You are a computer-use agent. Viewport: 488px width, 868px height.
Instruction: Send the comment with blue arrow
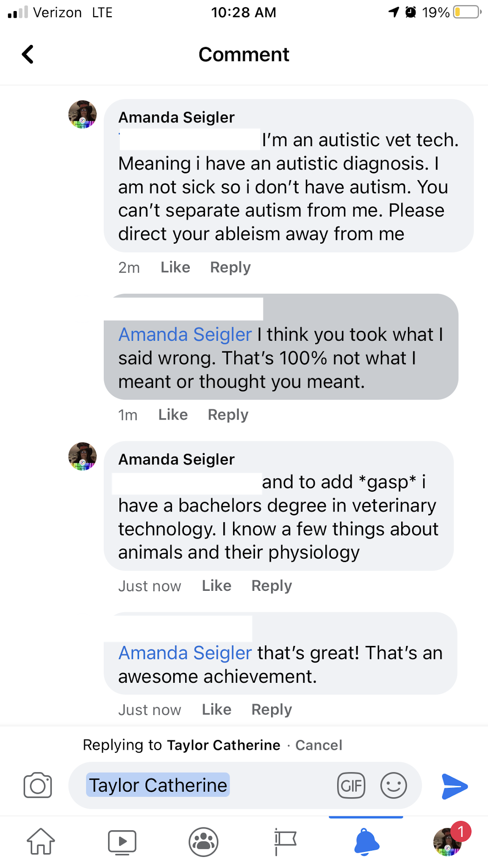coord(454,786)
